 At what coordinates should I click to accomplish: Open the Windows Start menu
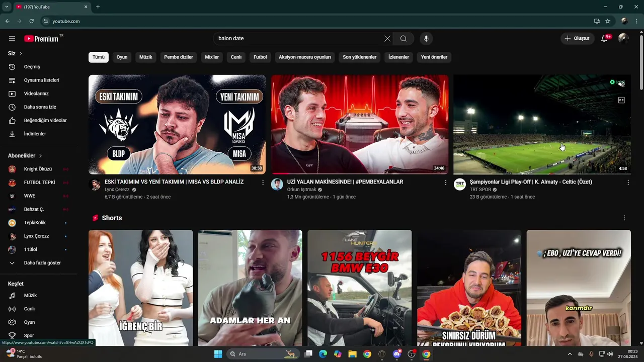point(218,354)
